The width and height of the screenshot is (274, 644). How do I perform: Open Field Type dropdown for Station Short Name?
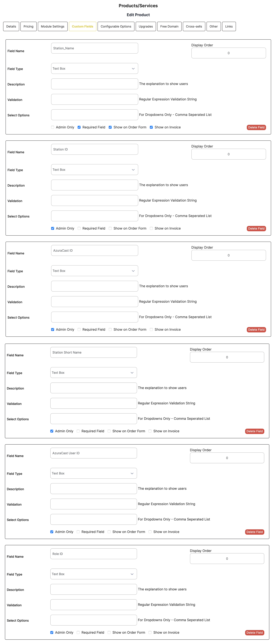pos(93,372)
